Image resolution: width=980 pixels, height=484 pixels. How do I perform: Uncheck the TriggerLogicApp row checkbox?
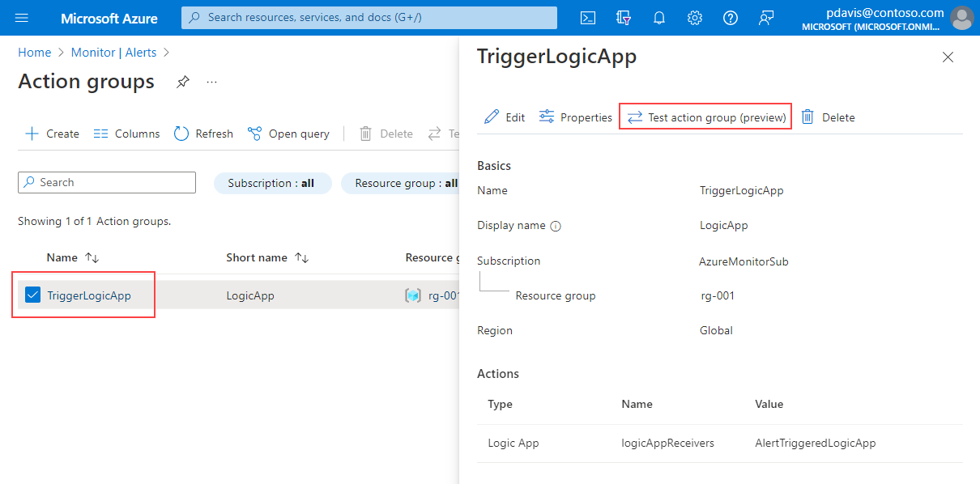click(32, 295)
